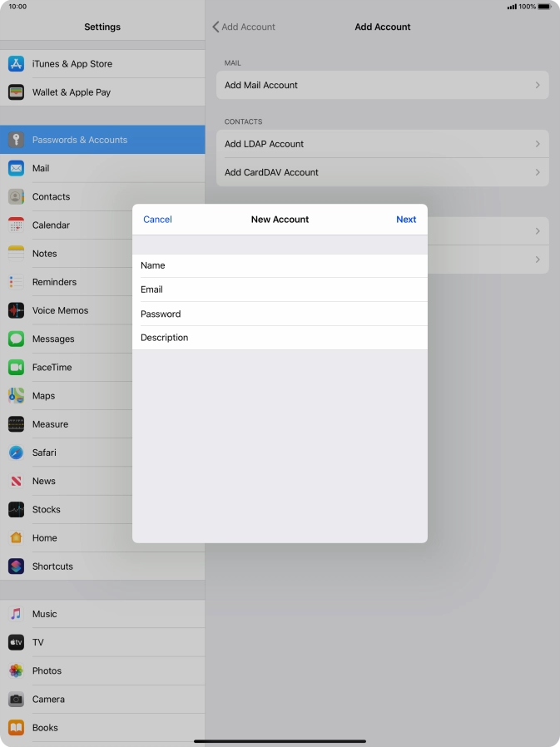The height and width of the screenshot is (747, 560).
Task: Select the Voice Memos icon
Action: click(x=16, y=310)
